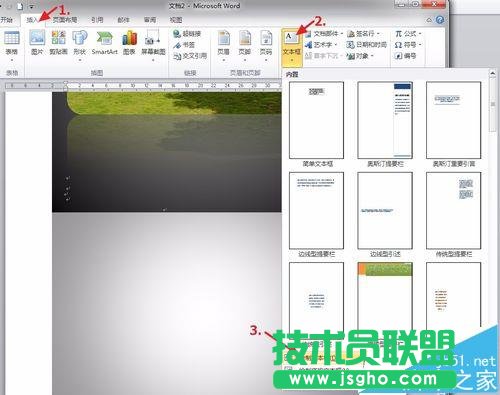The width and height of the screenshot is (500, 395).
Task: Minimize the ribbon using the caret icon
Action: [x=429, y=20]
